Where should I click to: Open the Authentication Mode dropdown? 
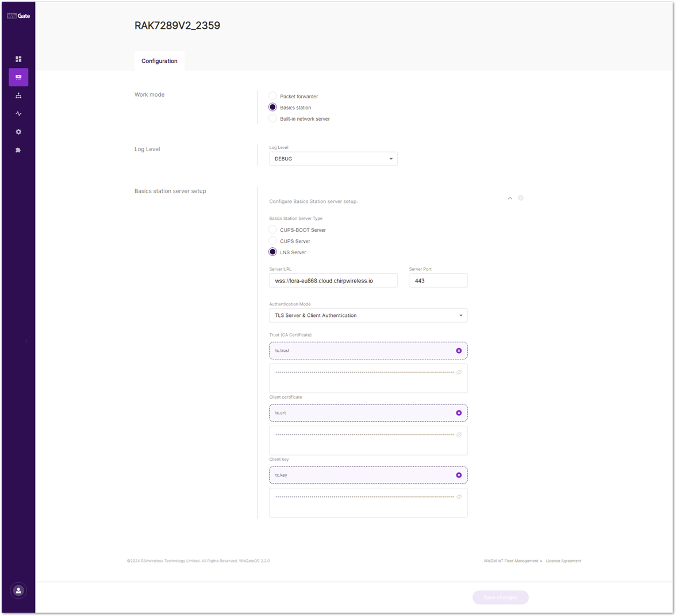(368, 315)
